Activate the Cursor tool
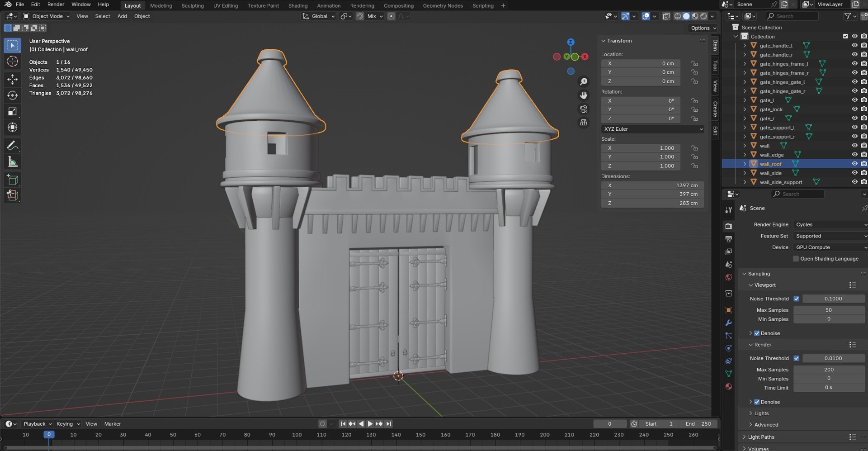This screenshot has height=451, width=868. click(x=12, y=61)
